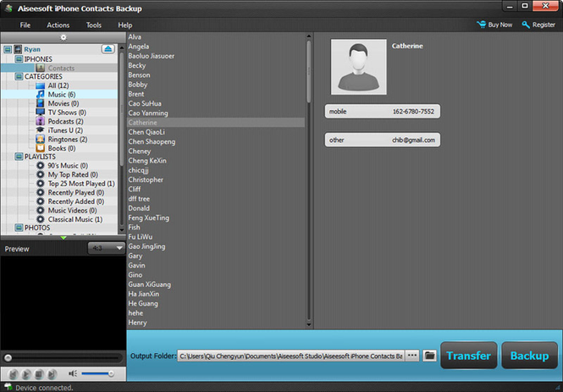Click the Device connected status icon

[8, 387]
